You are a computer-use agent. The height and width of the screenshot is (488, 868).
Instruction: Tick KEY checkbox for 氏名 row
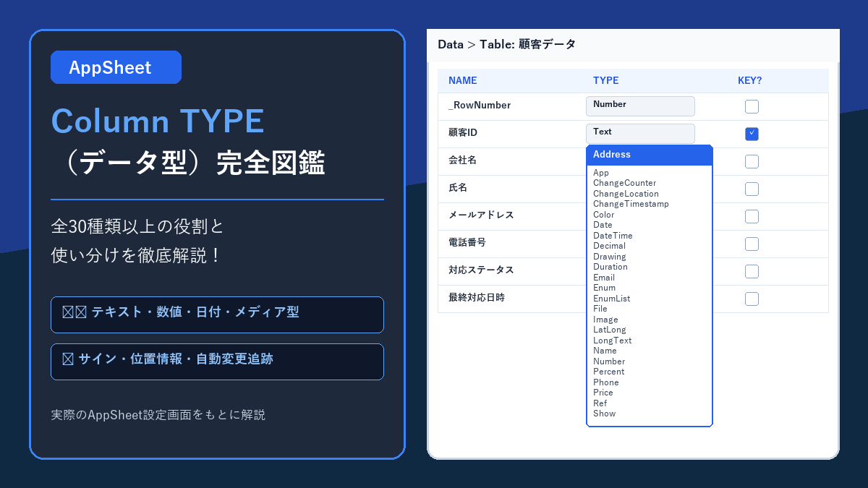click(x=752, y=189)
